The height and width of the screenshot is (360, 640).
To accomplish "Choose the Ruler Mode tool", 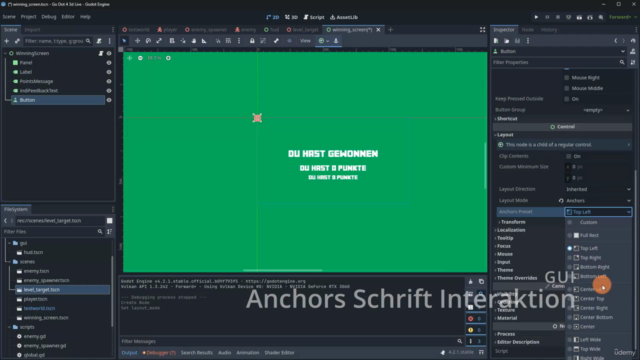I will pos(204,41).
